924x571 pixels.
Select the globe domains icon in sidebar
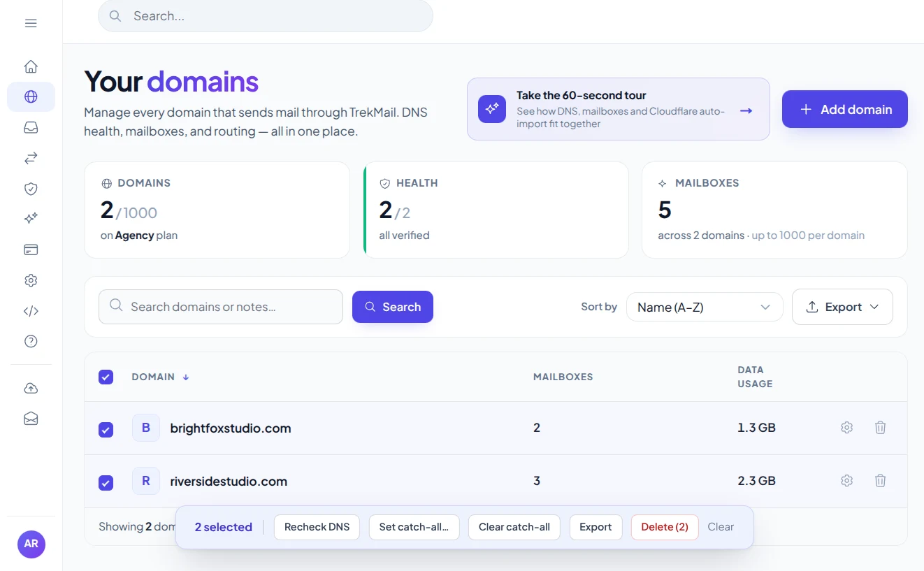[x=31, y=96]
